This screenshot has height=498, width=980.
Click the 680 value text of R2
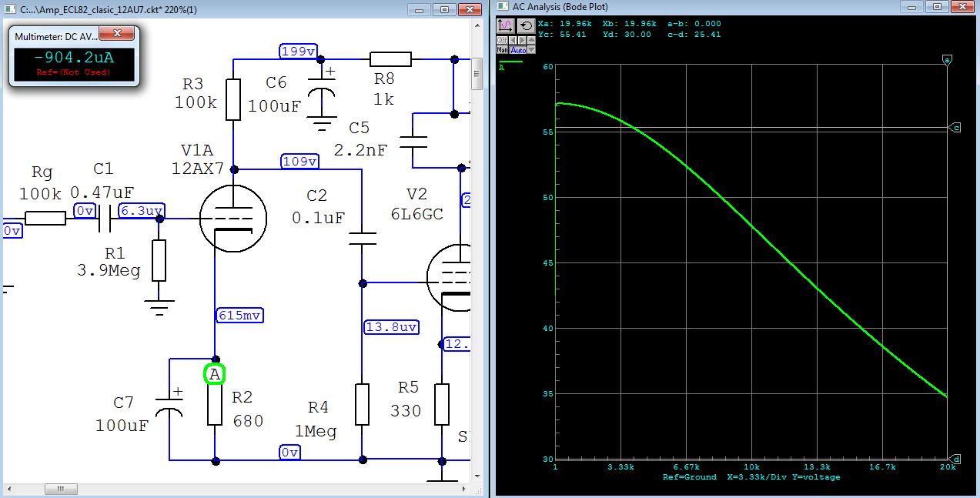[x=248, y=421]
